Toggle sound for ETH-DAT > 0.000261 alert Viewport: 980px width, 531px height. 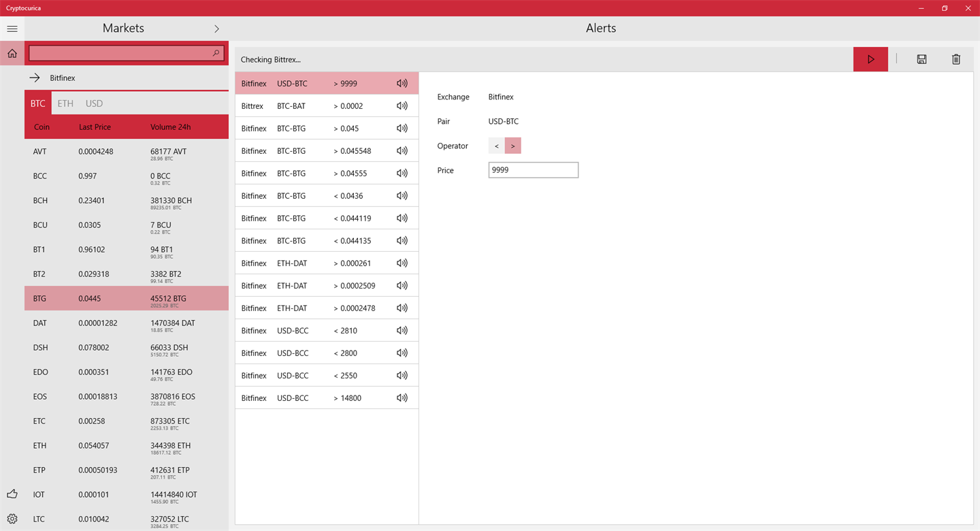click(402, 263)
